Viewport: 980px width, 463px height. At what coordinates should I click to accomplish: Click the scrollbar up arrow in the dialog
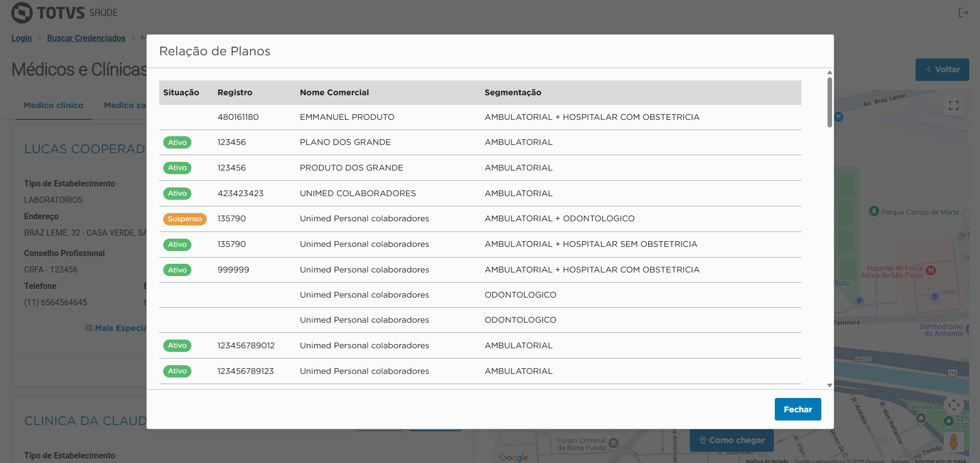(830, 73)
